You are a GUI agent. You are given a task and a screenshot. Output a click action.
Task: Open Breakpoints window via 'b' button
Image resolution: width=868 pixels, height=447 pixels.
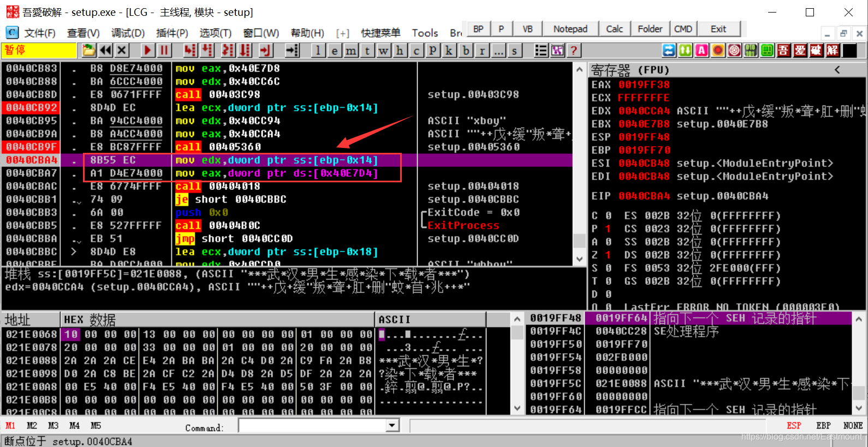click(x=466, y=51)
